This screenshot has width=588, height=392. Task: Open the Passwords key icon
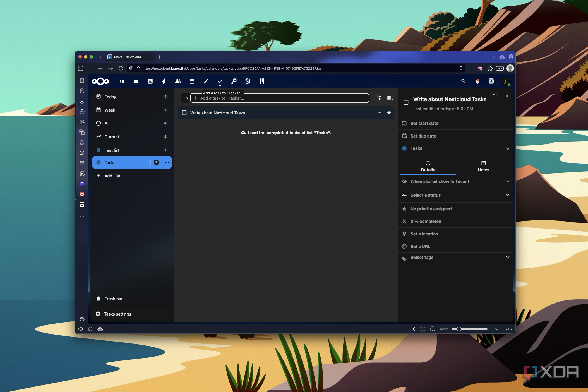(x=234, y=81)
